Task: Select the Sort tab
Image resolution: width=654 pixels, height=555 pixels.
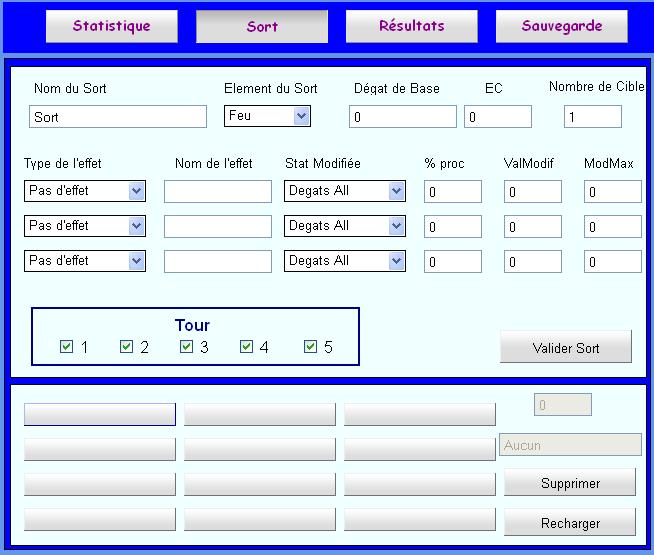Action: tap(261, 27)
